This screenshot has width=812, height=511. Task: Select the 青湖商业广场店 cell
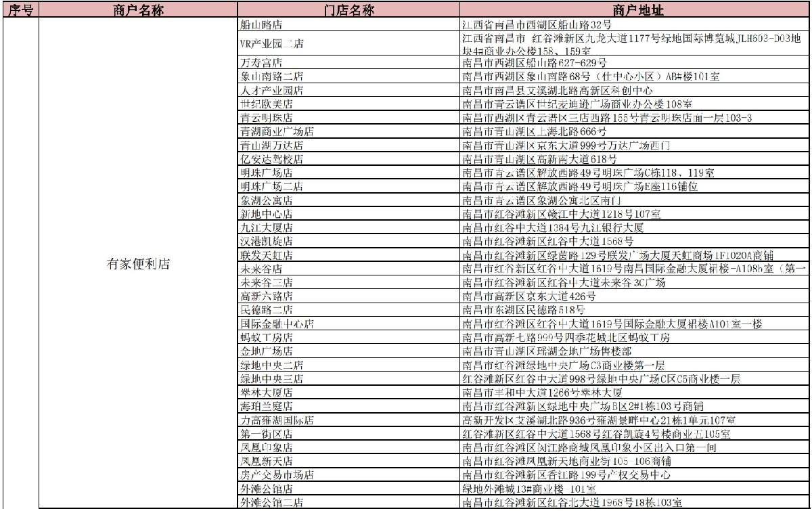(348, 131)
